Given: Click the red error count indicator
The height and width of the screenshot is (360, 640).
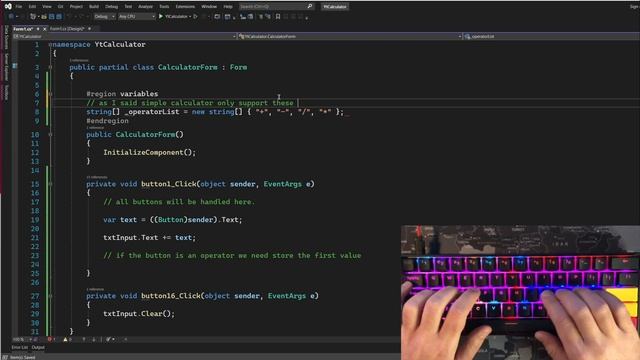Looking at the screenshot, I should click(51, 339).
